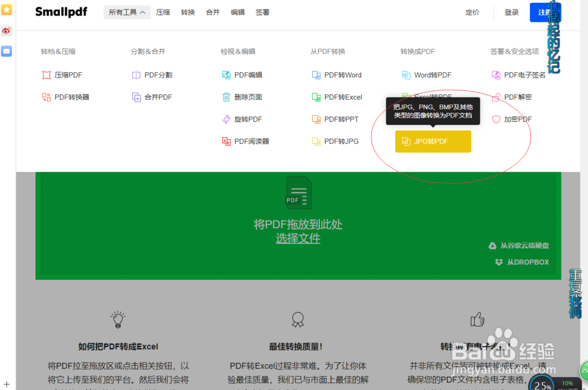Click the yellow star favorites sidebar icon
The image size is (588, 390).
(6, 9)
